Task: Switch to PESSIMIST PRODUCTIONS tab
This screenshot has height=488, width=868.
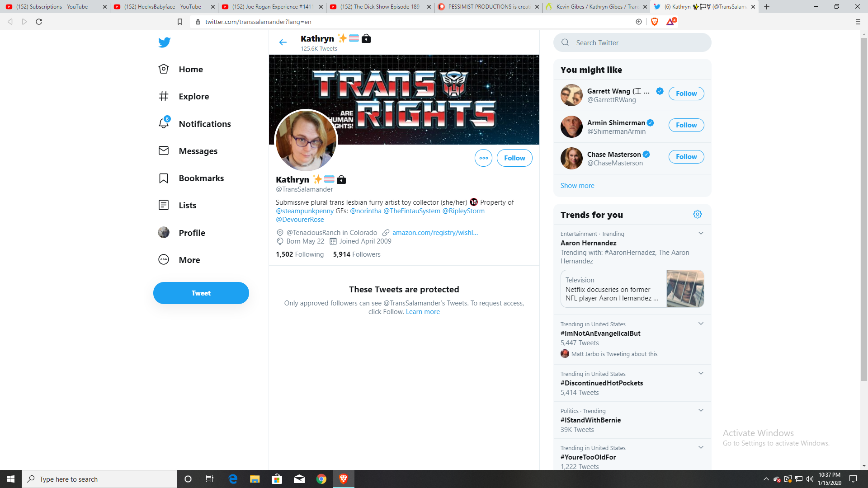Action: [x=488, y=7]
